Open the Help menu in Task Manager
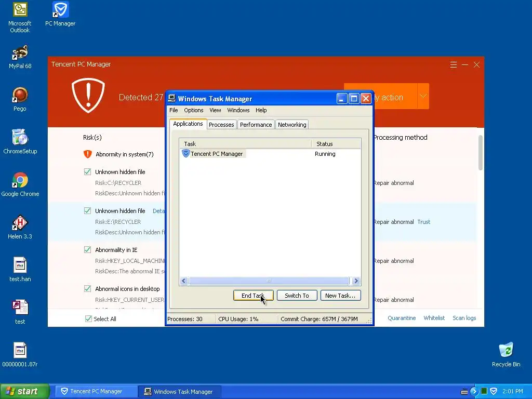The image size is (532, 399). 261,110
